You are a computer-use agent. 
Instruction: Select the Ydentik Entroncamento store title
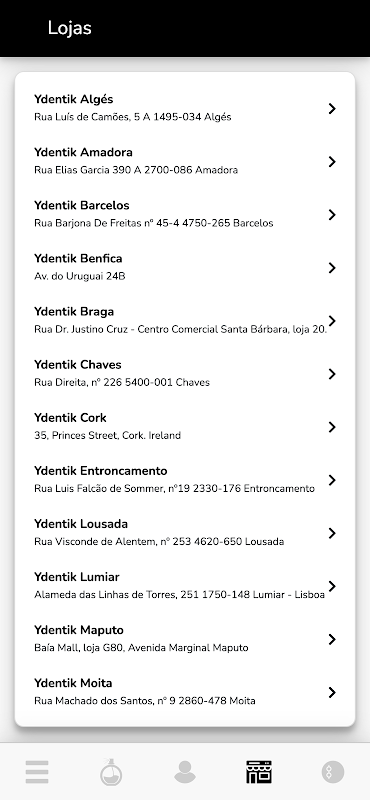pyautogui.click(x=101, y=470)
